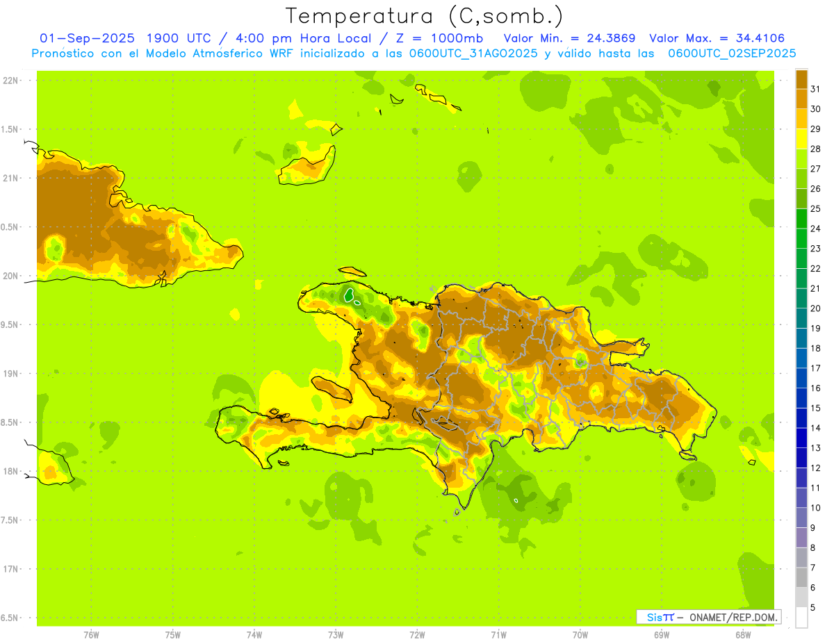
Task: Click the '6.5N' latitude label
Action: [x=10, y=618]
